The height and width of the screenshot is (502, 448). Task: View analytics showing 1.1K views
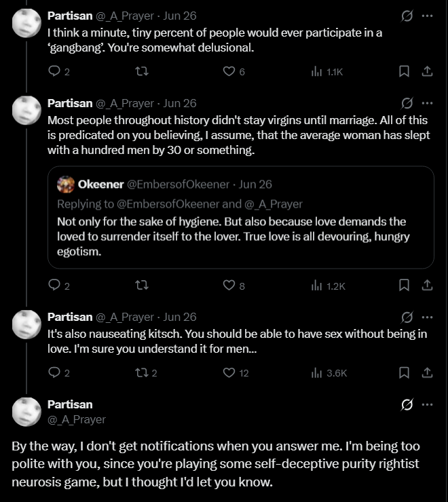(x=327, y=71)
